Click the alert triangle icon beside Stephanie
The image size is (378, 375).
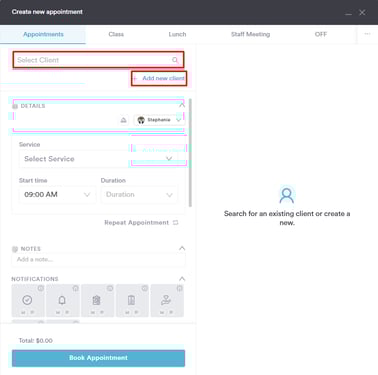pyautogui.click(x=123, y=120)
